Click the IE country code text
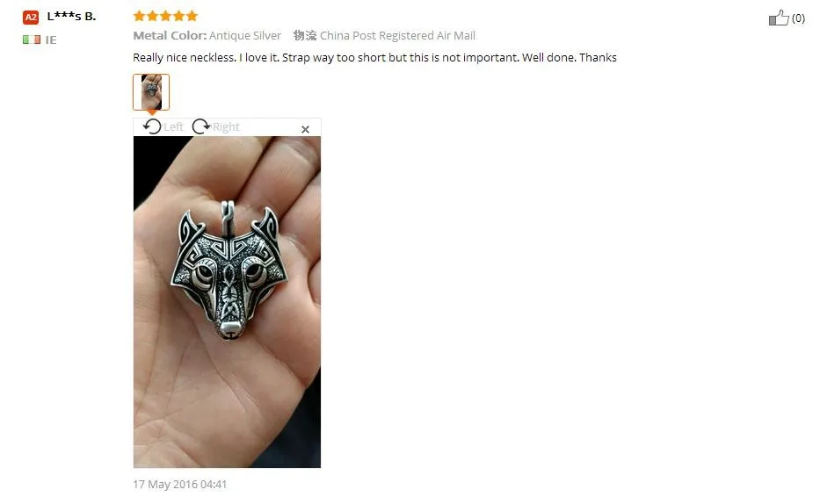The width and height of the screenshot is (820, 504). [51, 40]
